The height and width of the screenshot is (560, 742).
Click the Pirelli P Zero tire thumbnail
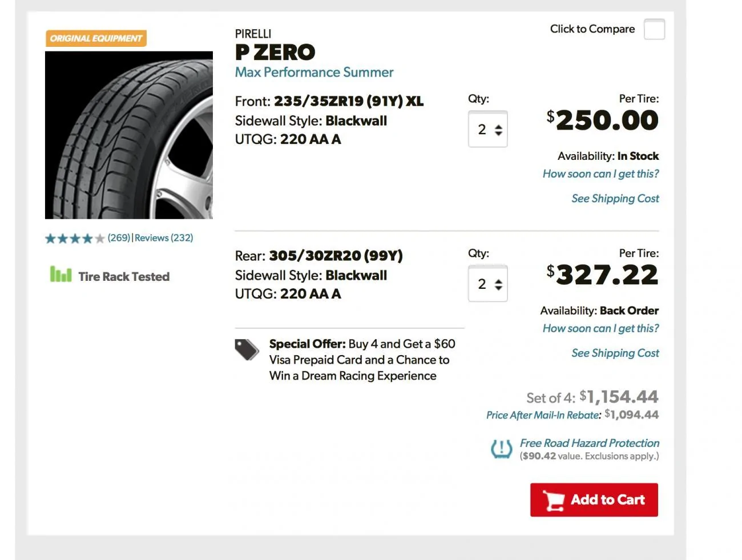coord(129,135)
